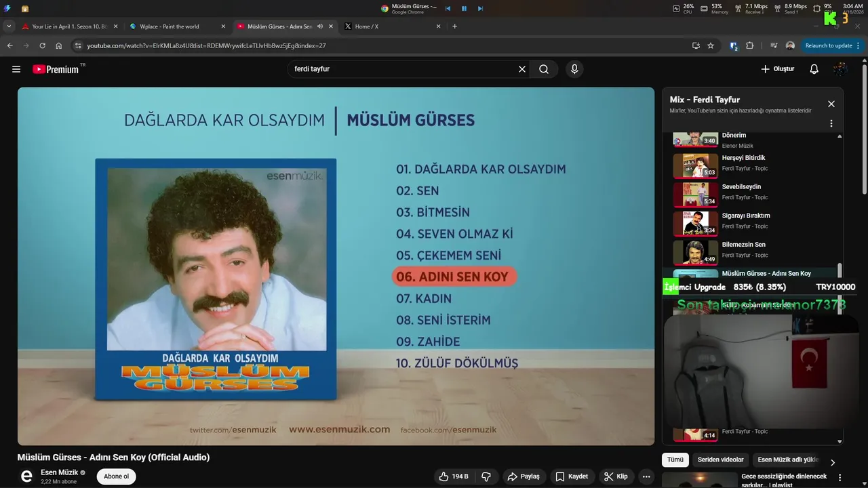This screenshot has width=868, height=488.
Task: Go back in browser history
Action: (9, 45)
